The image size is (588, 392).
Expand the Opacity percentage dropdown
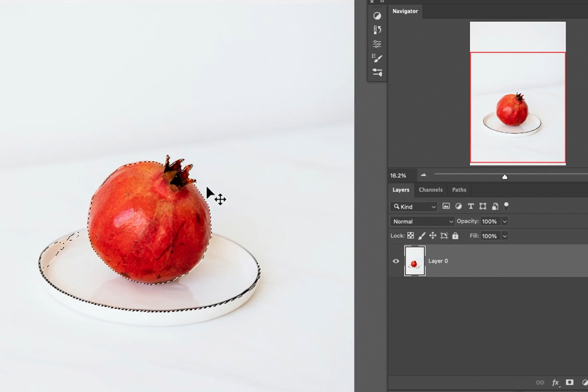tap(504, 221)
